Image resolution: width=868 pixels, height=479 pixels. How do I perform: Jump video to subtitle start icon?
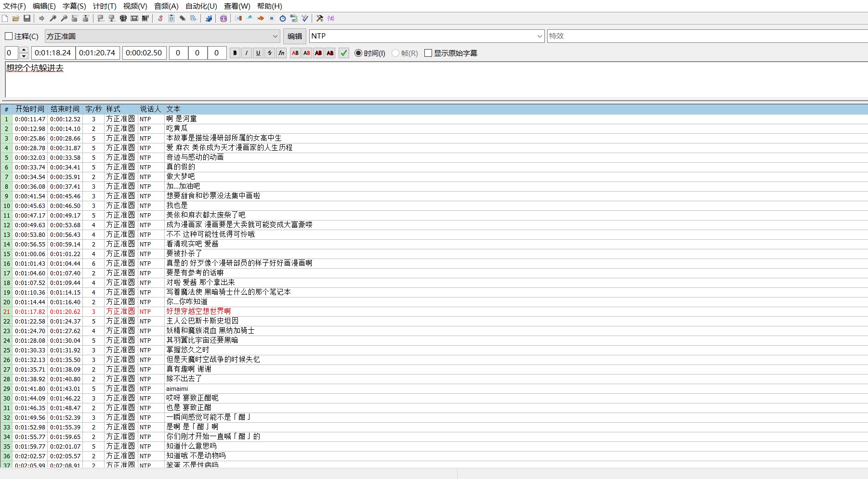pos(75,18)
